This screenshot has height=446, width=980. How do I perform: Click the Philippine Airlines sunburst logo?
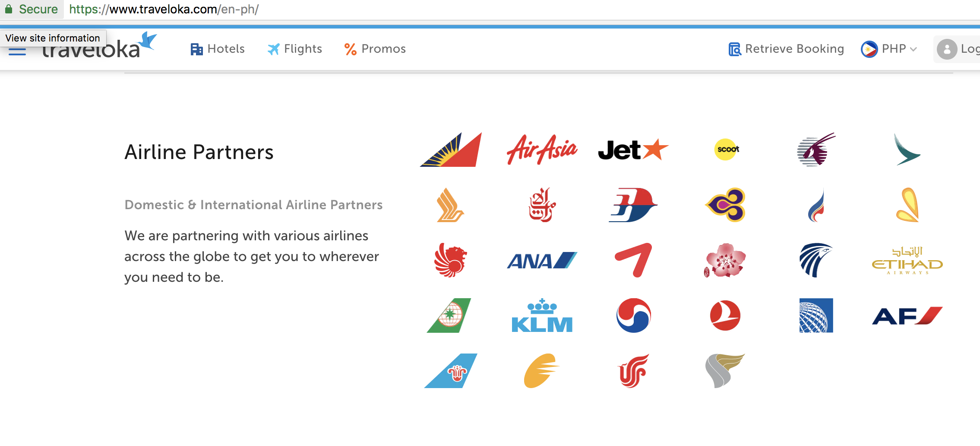click(451, 150)
